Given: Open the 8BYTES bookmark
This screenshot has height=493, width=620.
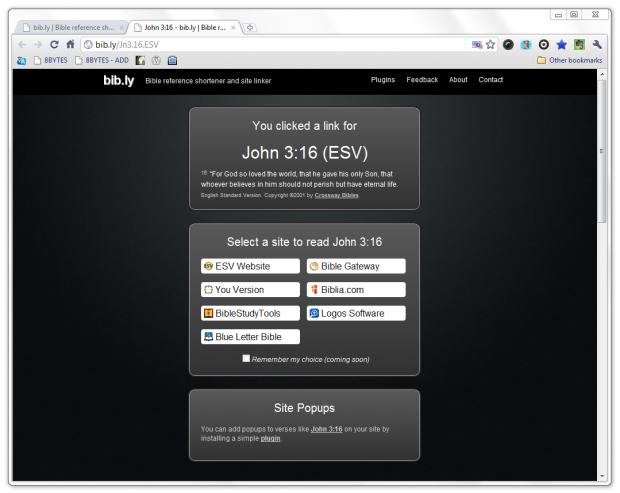Looking at the screenshot, I should 51,60.
